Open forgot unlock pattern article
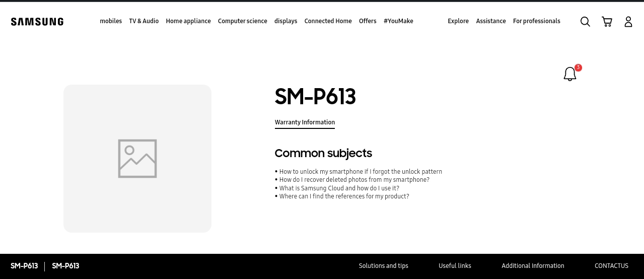 click(361, 172)
